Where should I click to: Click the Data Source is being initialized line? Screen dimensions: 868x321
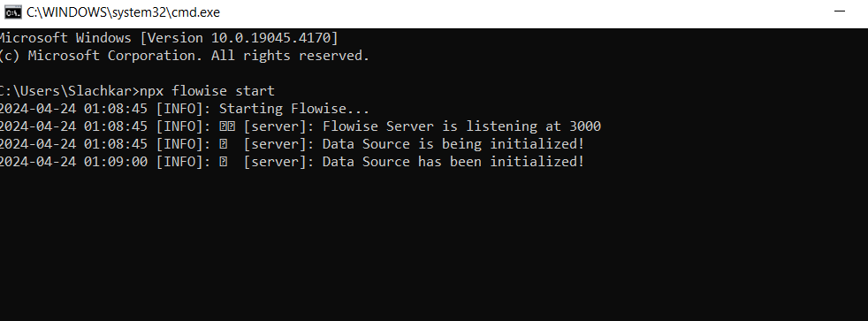click(x=292, y=144)
